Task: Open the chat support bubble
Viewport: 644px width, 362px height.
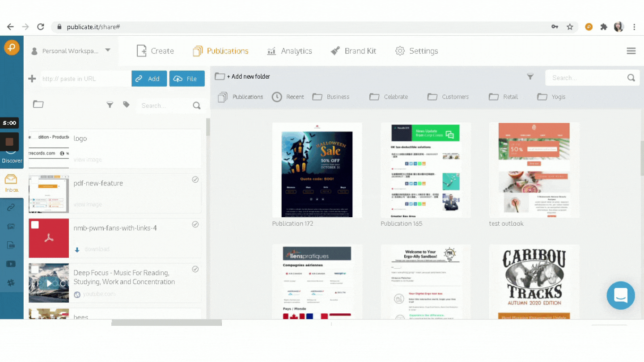Action: (x=621, y=295)
